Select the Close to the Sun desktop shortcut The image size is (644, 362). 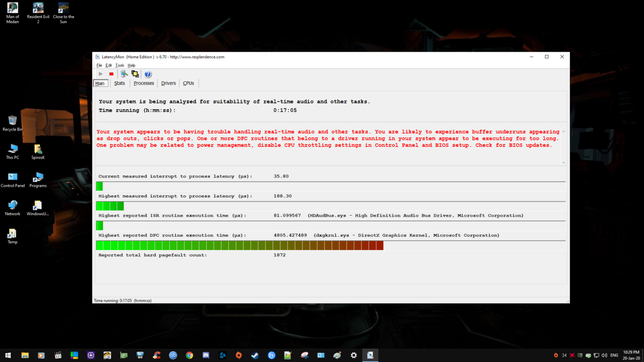pos(63,13)
